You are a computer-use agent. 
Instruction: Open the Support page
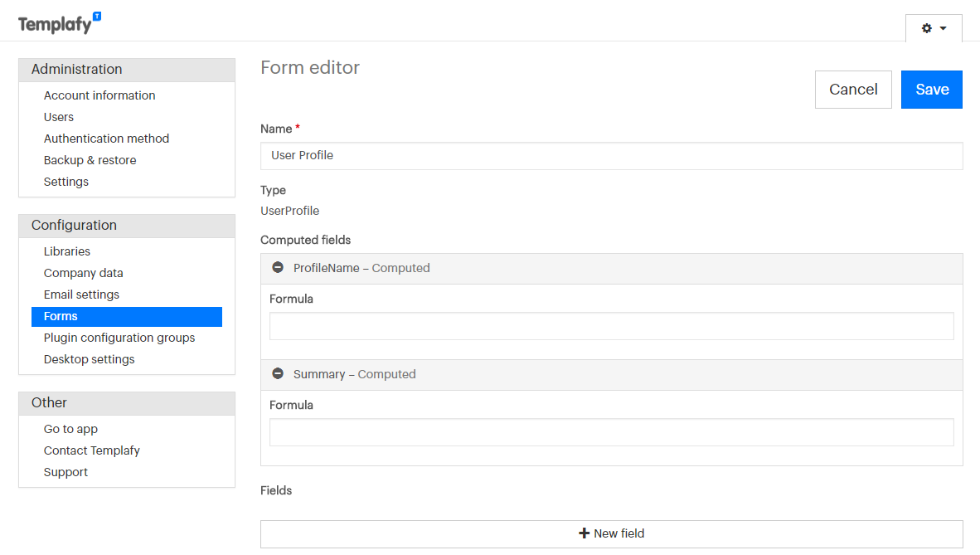(x=65, y=471)
